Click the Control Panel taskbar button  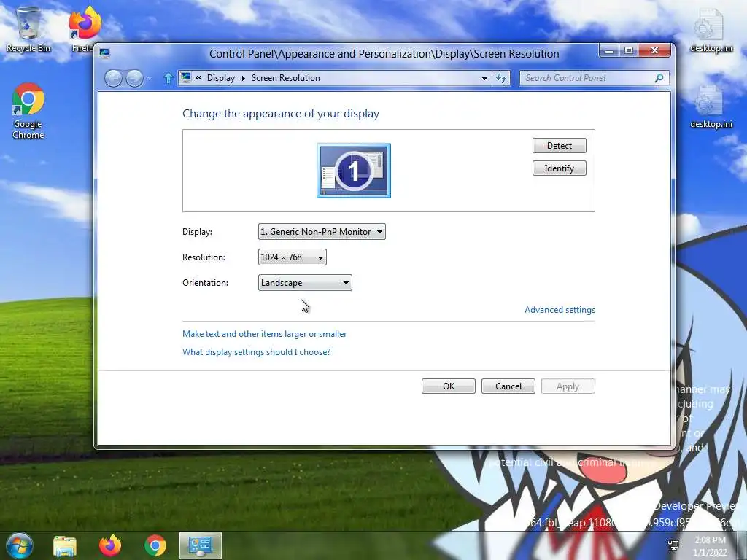[200, 545]
